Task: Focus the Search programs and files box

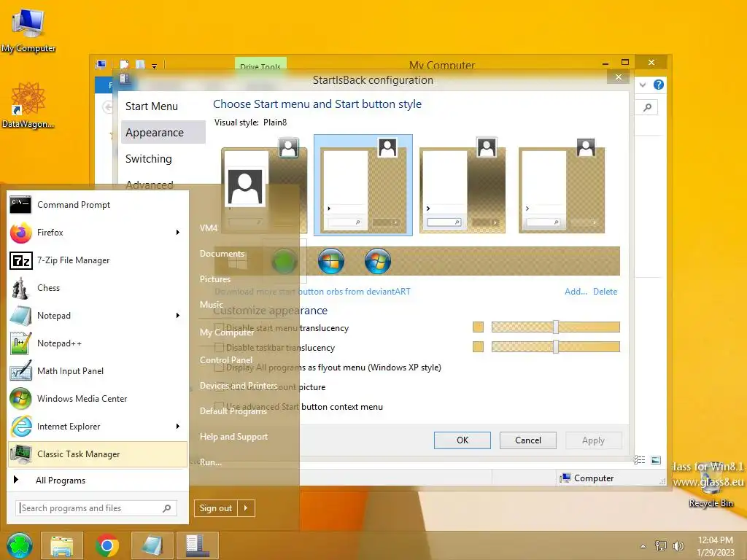Action: (97, 508)
